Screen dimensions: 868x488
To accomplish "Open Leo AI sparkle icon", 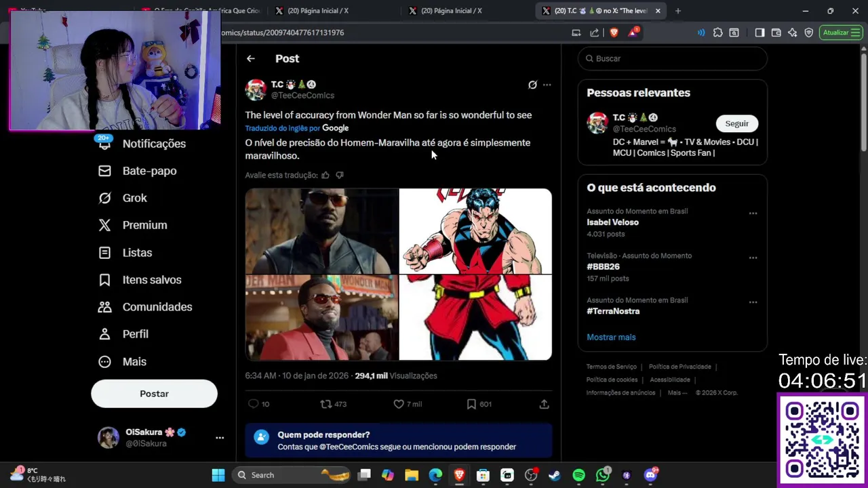I will pyautogui.click(x=792, y=33).
